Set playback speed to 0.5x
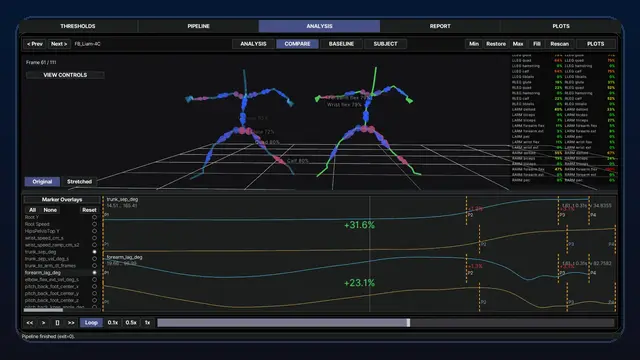The width and height of the screenshot is (640, 360). [131, 322]
